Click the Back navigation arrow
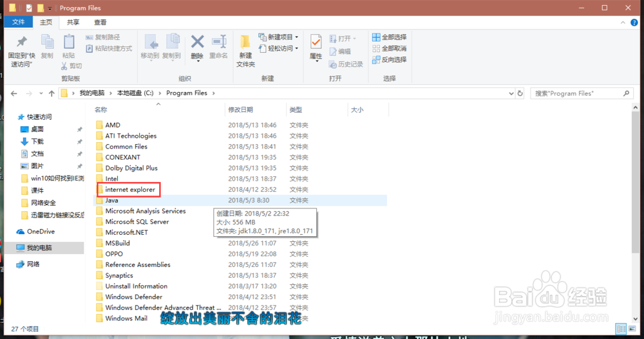The width and height of the screenshot is (644, 339). coord(14,93)
